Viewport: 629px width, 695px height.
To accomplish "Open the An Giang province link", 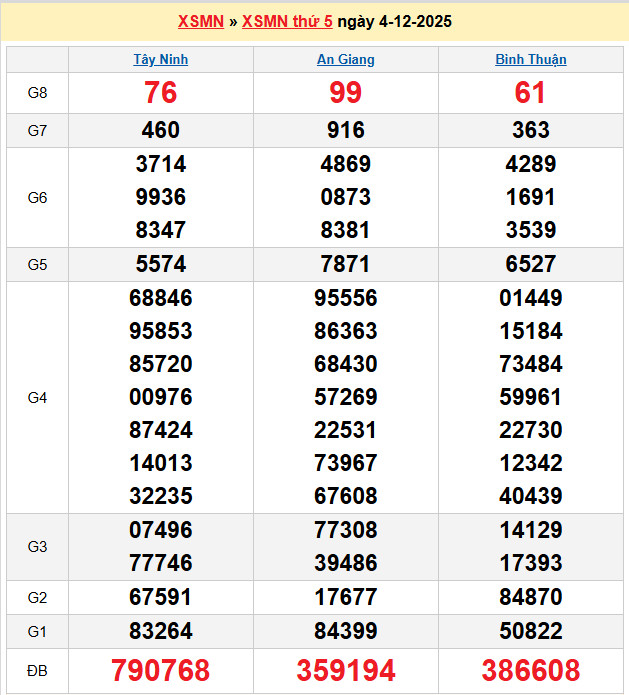I will click(x=346, y=59).
